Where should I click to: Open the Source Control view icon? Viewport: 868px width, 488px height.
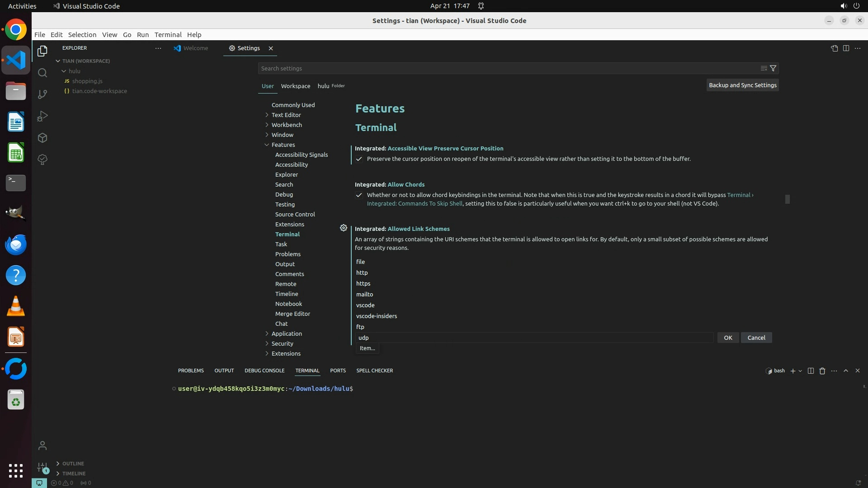[42, 94]
